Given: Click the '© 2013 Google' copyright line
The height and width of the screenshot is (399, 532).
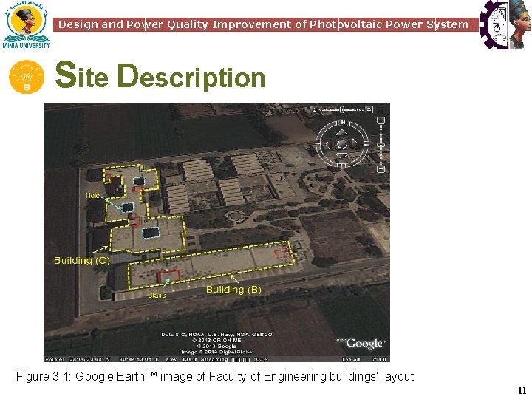Looking at the screenshot, I should pos(216,346).
